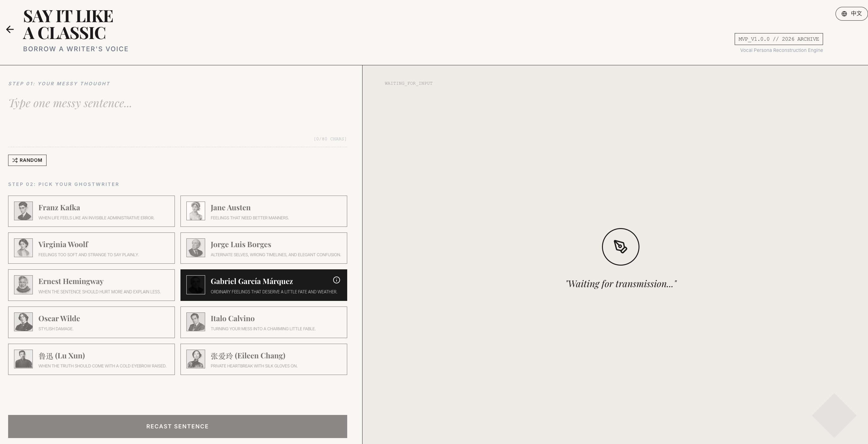Open info icon on García Márquez card
This screenshot has height=444, width=868.
pyautogui.click(x=336, y=280)
